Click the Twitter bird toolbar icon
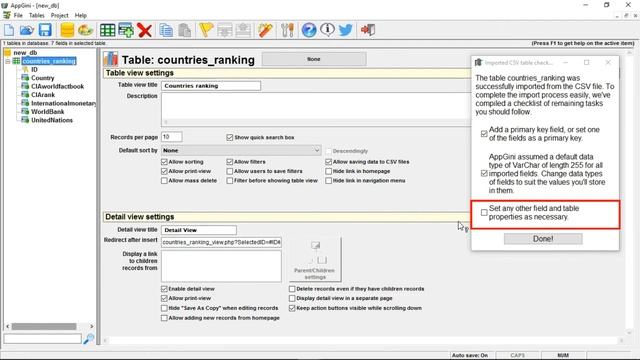This screenshot has height=360, width=640. 345,30
